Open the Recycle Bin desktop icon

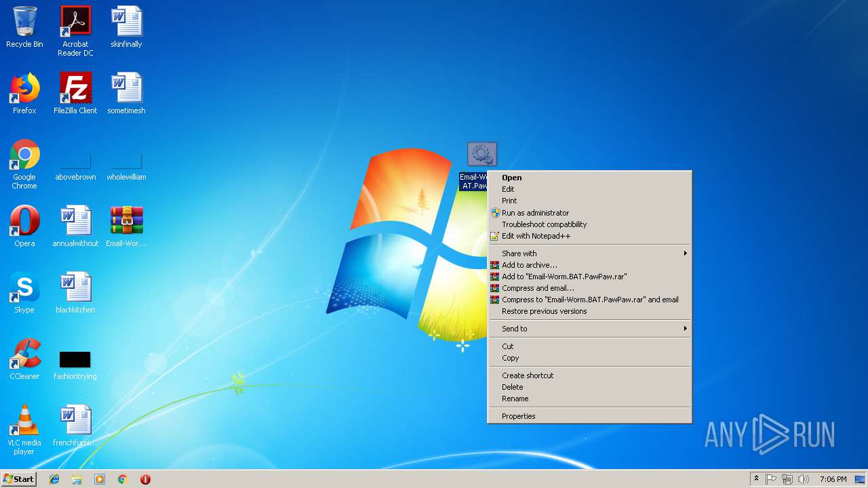[x=24, y=27]
